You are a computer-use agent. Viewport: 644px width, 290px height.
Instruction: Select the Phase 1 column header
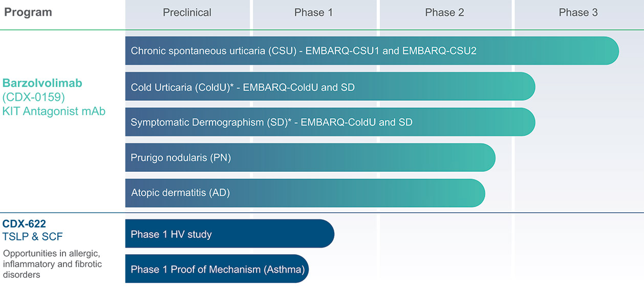coord(314,12)
